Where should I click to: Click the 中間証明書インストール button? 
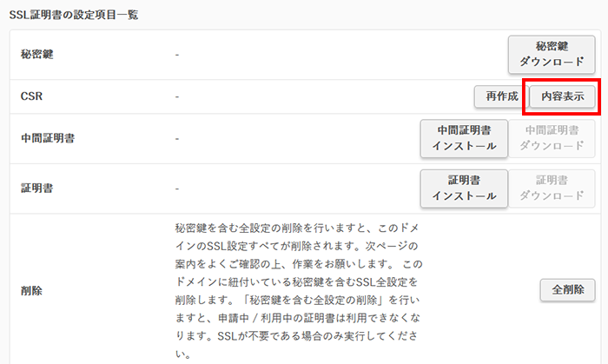(462, 138)
